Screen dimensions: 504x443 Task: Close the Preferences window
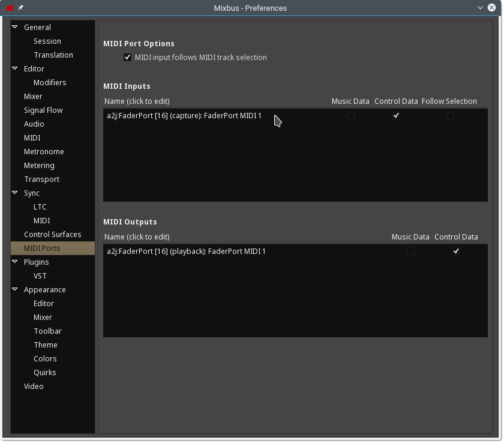[491, 8]
